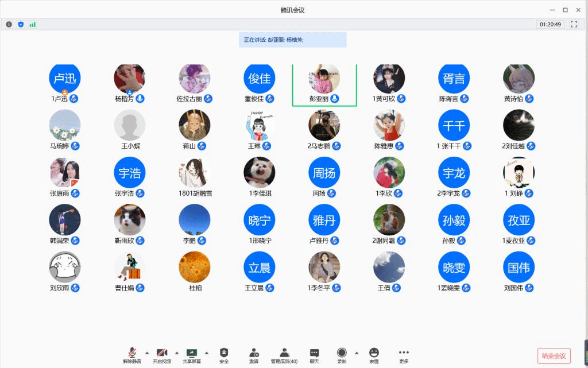Image resolution: width=588 pixels, height=368 pixels.
Task: Open the 安全 security options
Action: pos(224,355)
